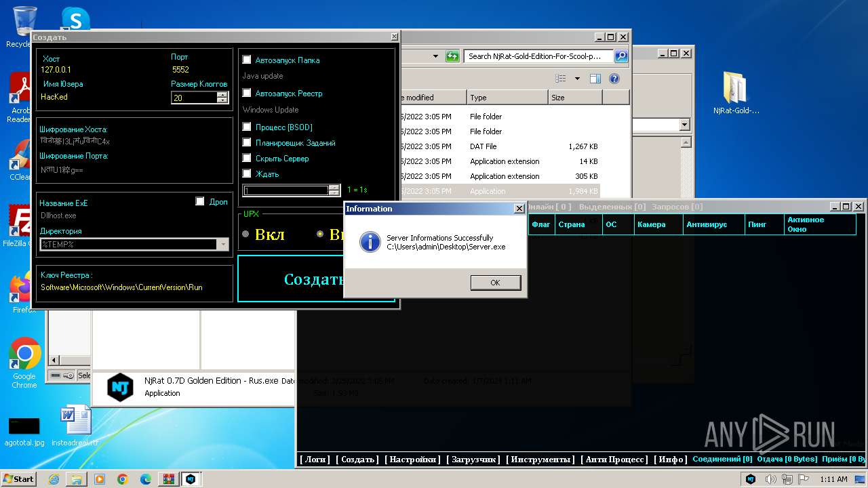Viewport: 868px width, 488px height.
Task: Open the [ Инструменты ] menu
Action: pyautogui.click(x=540, y=460)
